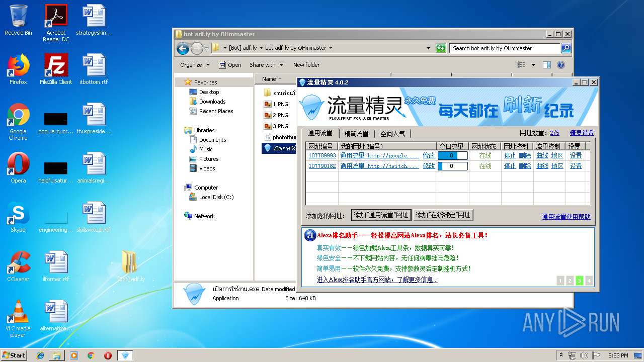Launch Acrobat Reader DC from desktop
This screenshot has height=362, width=644.
(x=56, y=23)
